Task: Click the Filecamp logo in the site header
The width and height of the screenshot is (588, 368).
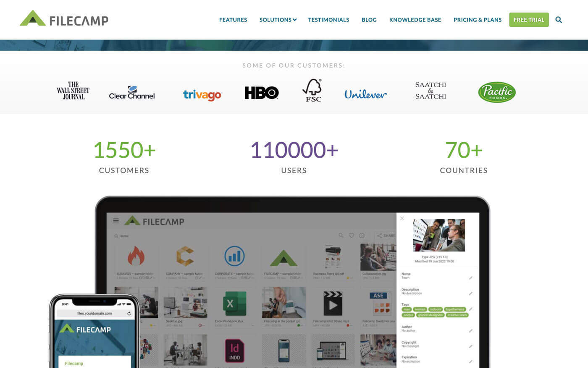Action: pyautogui.click(x=64, y=19)
